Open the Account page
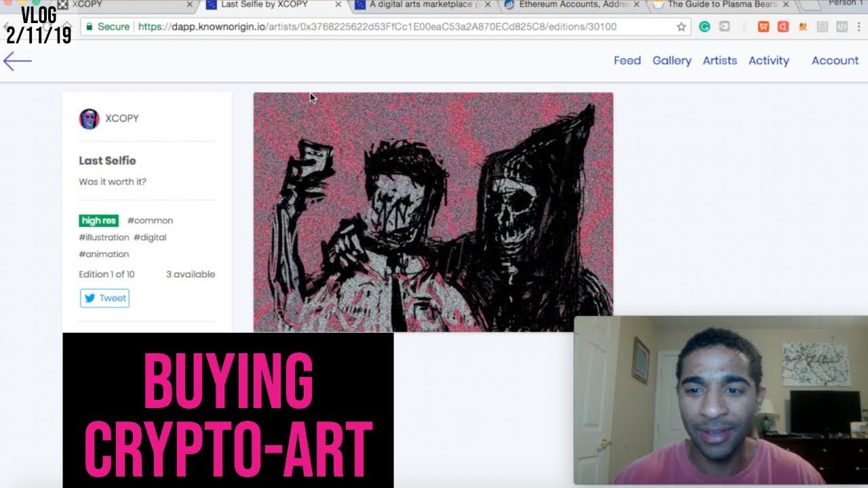Viewport: 868px width, 488px height. (x=835, y=61)
